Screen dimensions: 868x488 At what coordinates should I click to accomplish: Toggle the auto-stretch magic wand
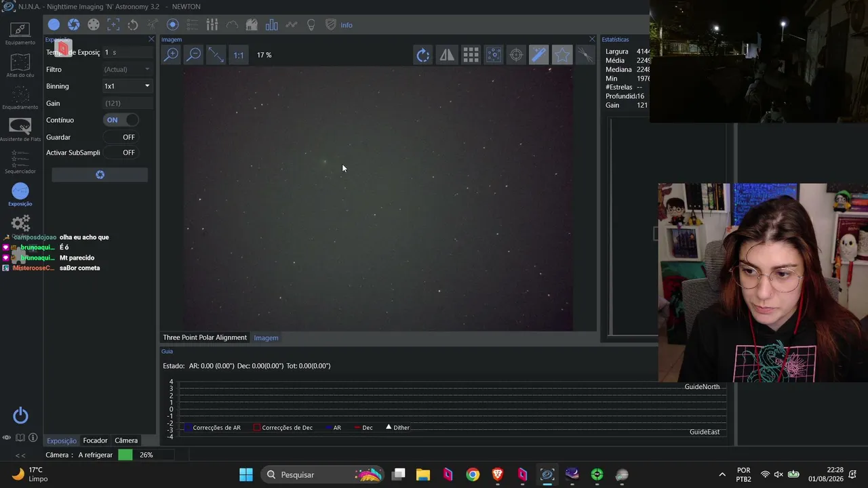539,55
